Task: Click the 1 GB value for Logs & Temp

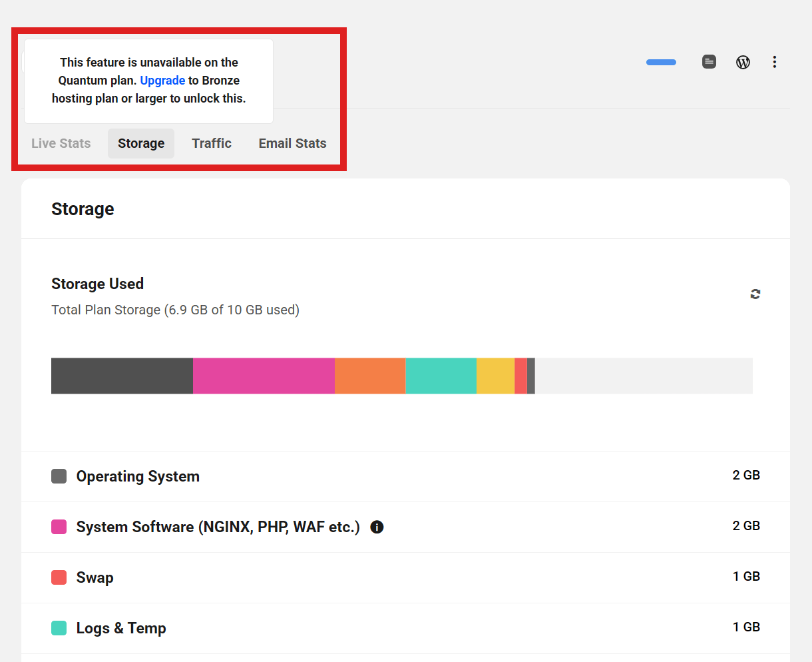Action: point(746,627)
